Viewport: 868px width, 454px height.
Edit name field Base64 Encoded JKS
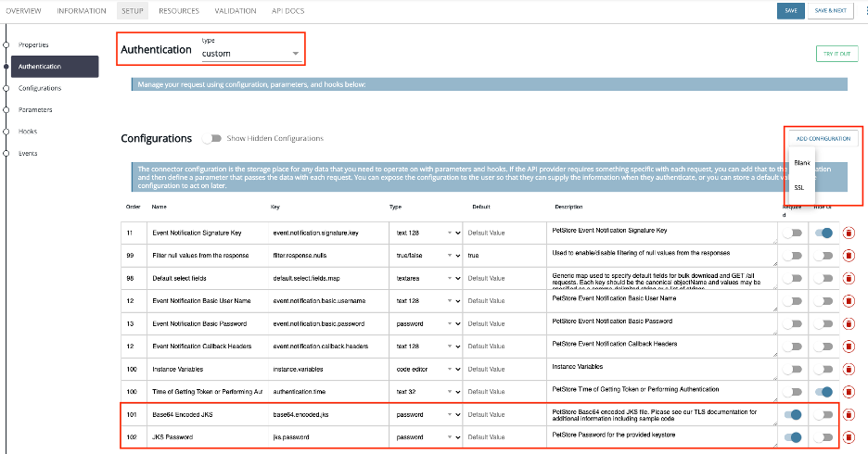point(208,414)
